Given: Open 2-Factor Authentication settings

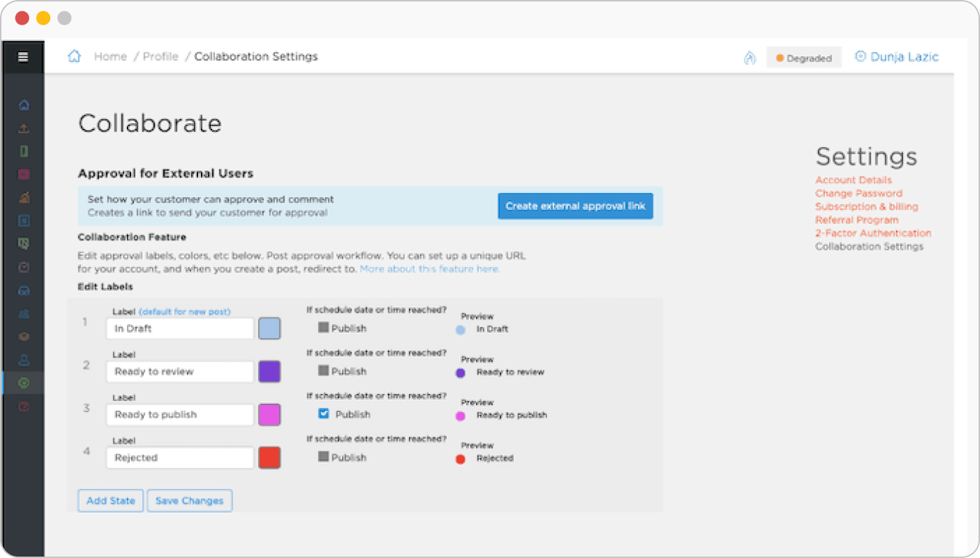Looking at the screenshot, I should pyautogui.click(x=873, y=233).
